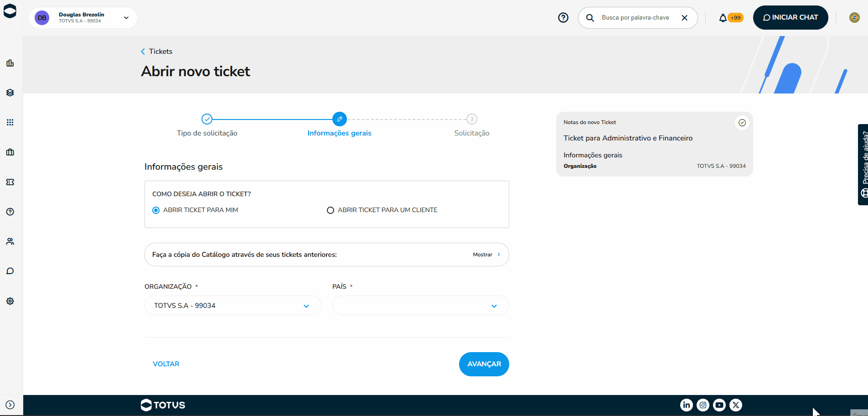Select Informações gerais step label
The image size is (868, 416).
[x=340, y=133]
